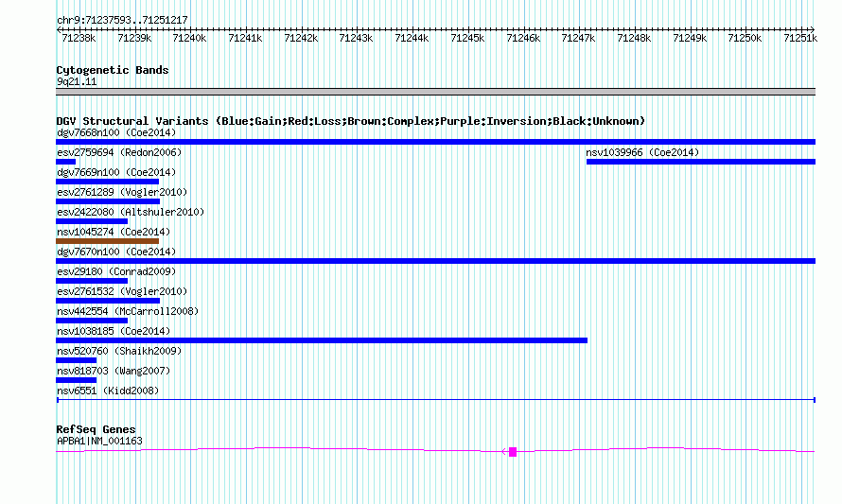This screenshot has height=504, width=842.
Task: Click the 71241k ruler tick label
Action: click(x=245, y=38)
